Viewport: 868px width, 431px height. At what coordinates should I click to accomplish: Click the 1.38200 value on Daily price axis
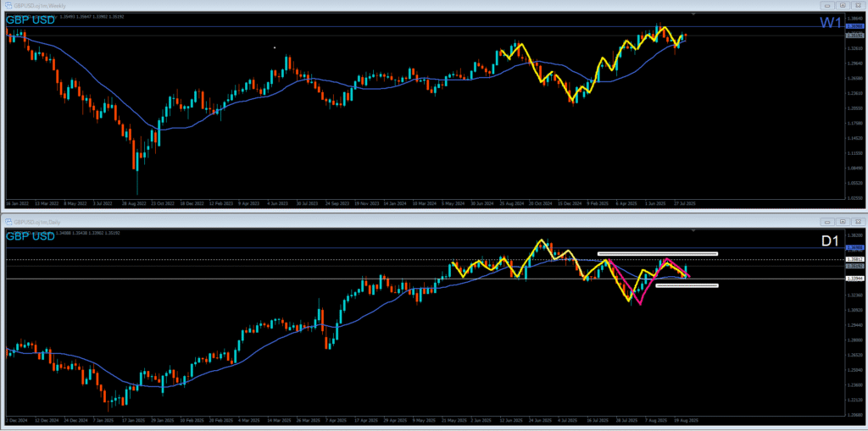pos(854,235)
